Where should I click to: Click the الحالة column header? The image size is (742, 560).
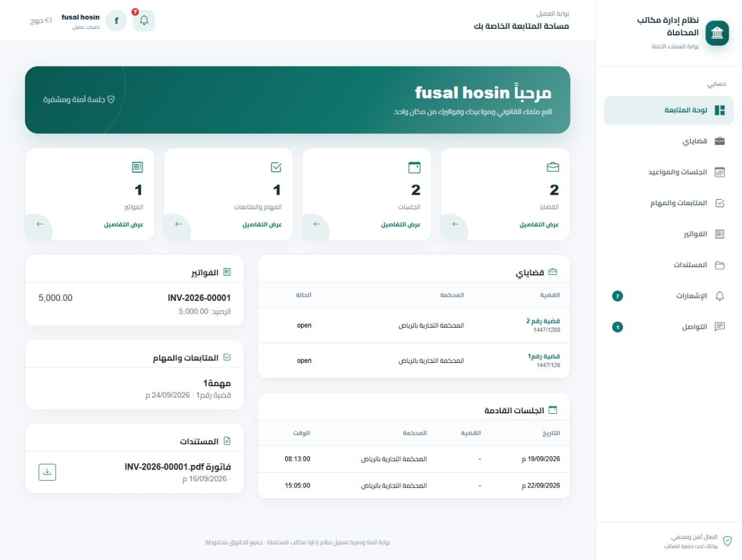tap(303, 295)
